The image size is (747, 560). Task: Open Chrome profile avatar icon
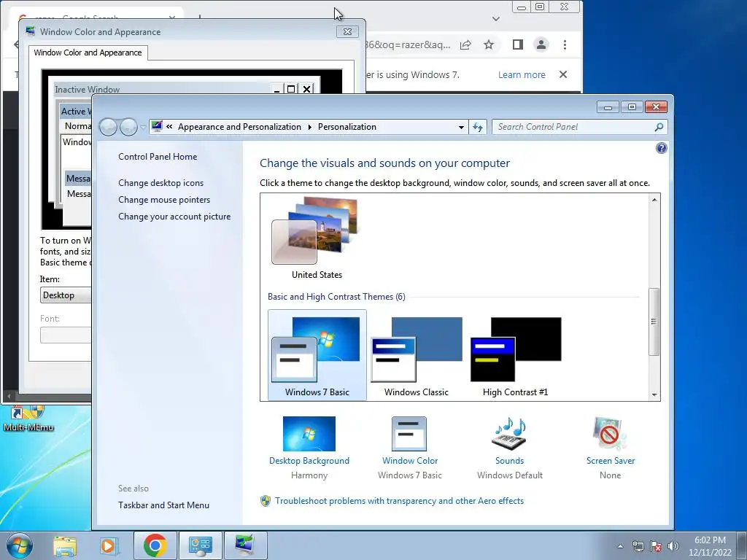pyautogui.click(x=541, y=44)
